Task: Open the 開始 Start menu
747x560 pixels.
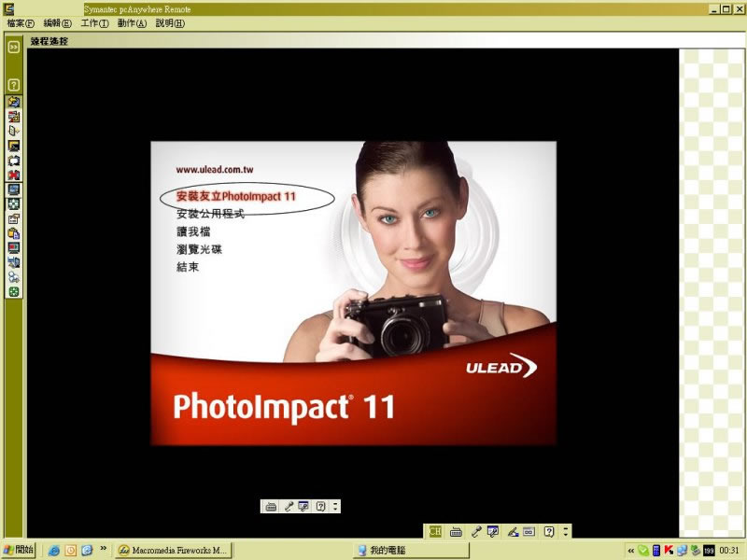Action: [19, 551]
